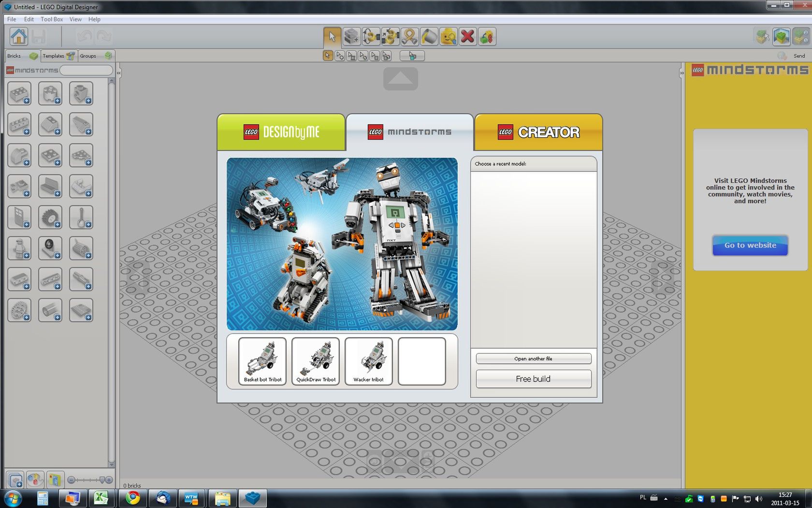The width and height of the screenshot is (812, 508).
Task: Open the Edit menu
Action: point(29,19)
